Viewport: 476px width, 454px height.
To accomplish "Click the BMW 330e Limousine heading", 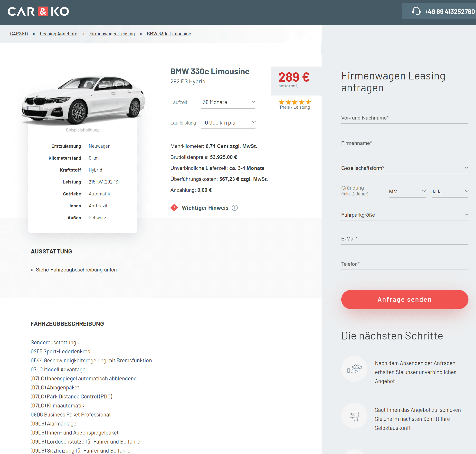I will (x=210, y=72).
